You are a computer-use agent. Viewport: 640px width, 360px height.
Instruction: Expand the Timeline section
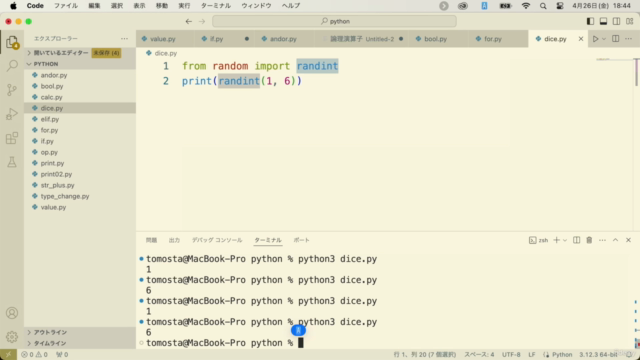click(80, 343)
